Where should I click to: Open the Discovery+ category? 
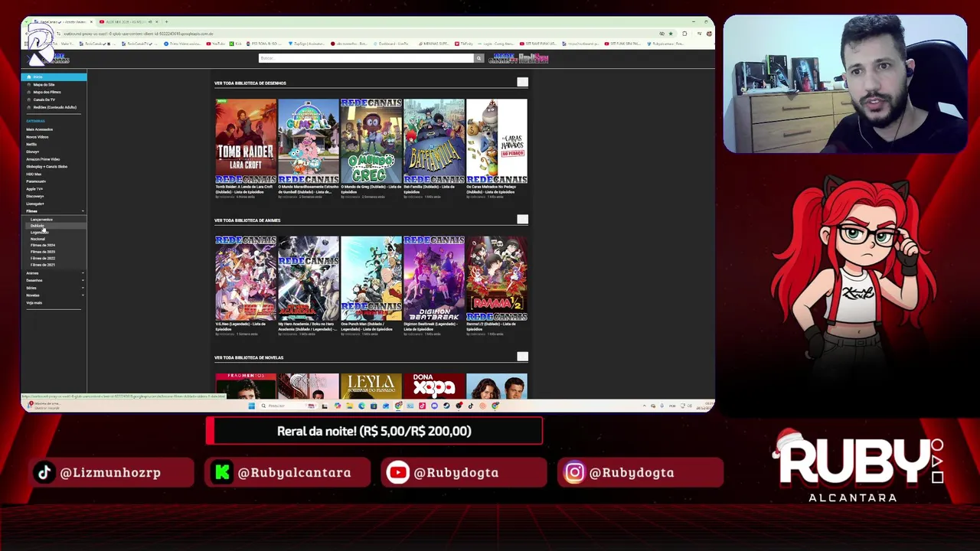(x=35, y=196)
